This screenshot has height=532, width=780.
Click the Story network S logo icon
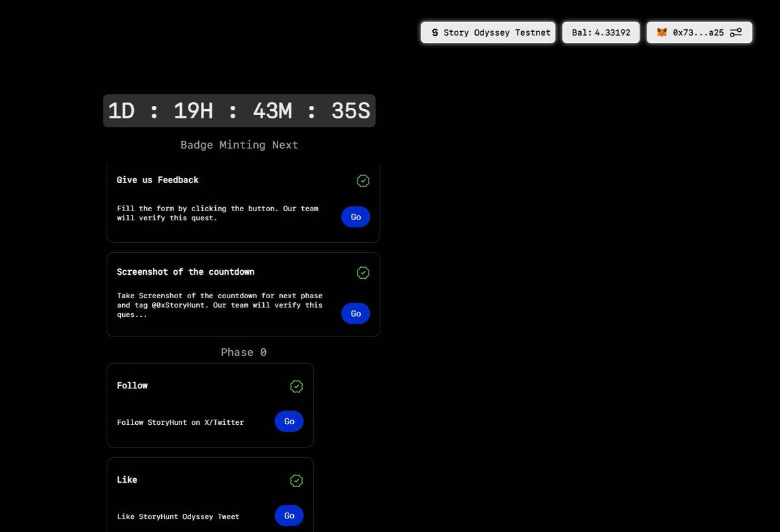coord(435,32)
